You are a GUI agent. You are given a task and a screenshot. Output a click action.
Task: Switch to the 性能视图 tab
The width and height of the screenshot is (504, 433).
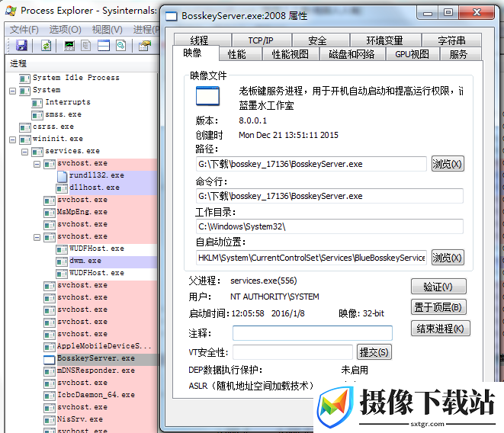(x=291, y=54)
